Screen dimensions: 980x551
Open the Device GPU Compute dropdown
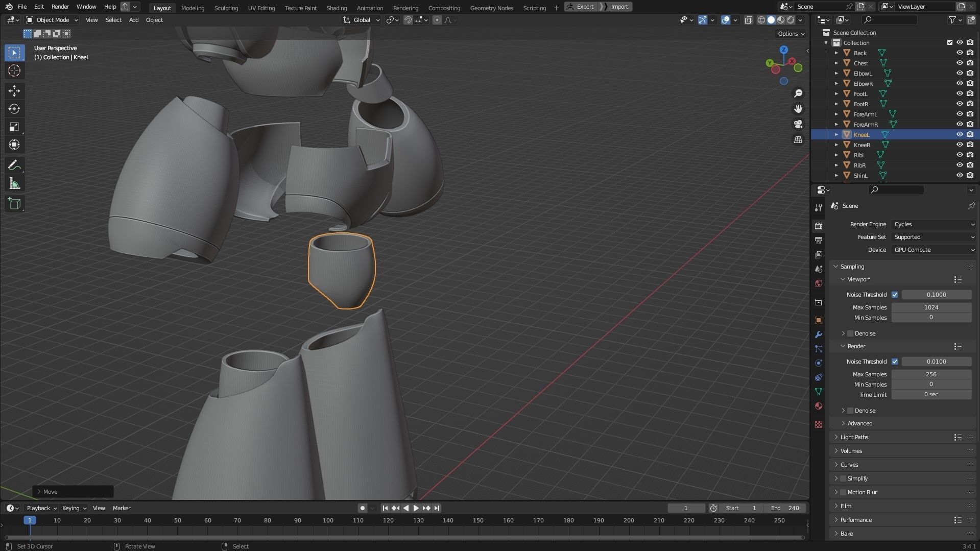pyautogui.click(x=934, y=250)
